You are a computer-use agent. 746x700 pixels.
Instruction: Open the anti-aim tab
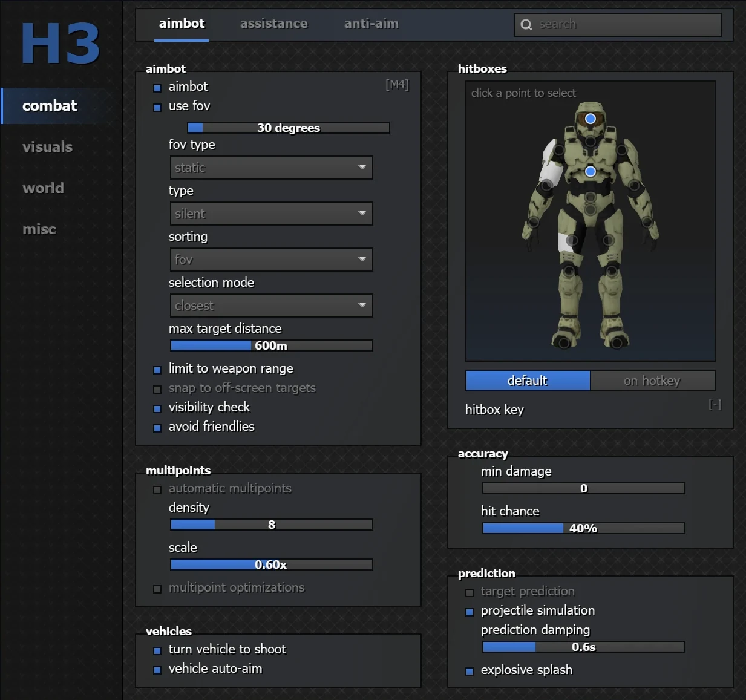pos(371,24)
